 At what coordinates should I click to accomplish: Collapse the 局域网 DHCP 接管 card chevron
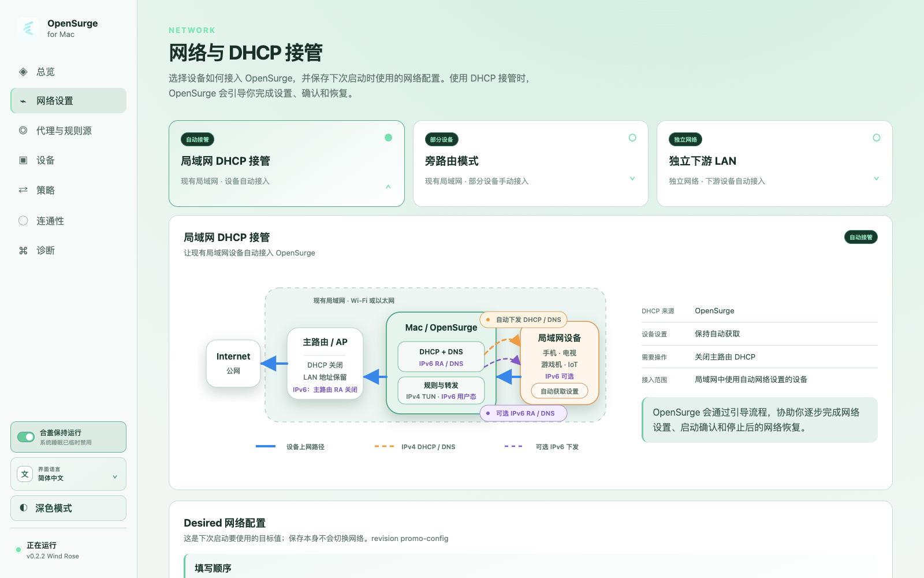tap(388, 187)
